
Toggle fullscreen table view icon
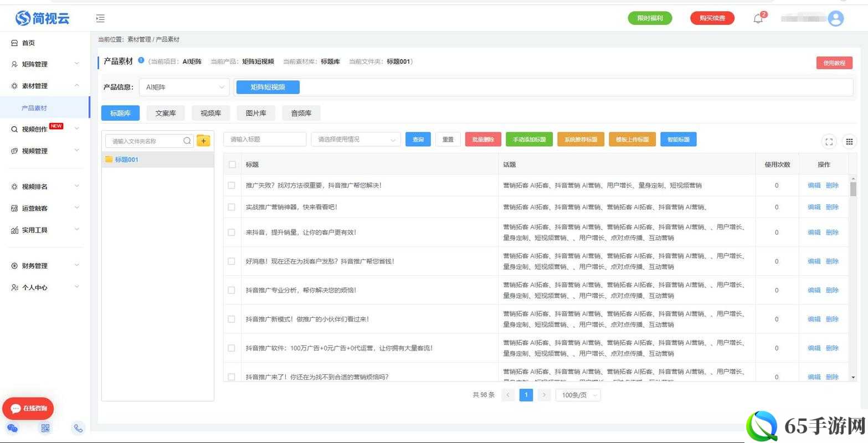tap(829, 142)
